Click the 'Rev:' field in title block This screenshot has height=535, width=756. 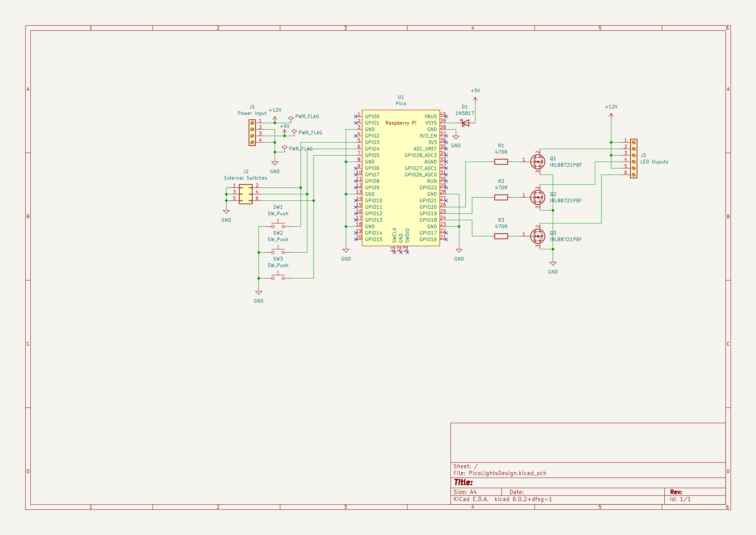click(x=676, y=492)
